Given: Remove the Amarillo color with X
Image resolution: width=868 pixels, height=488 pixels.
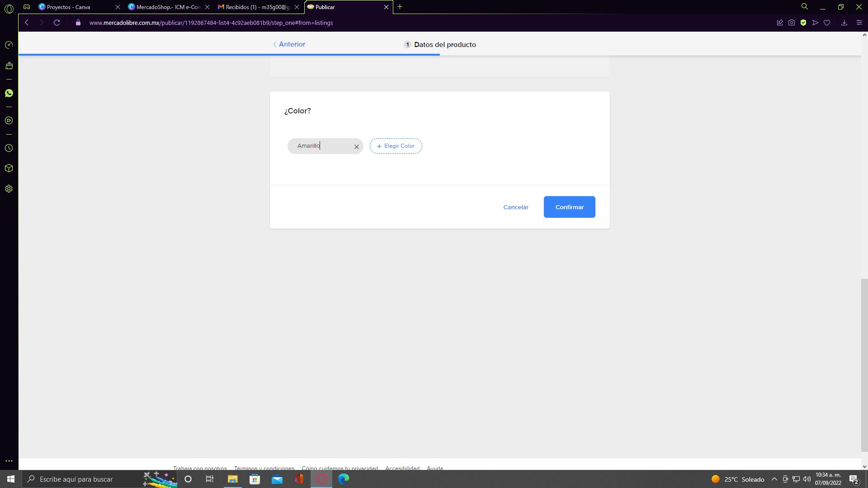Looking at the screenshot, I should [x=356, y=146].
